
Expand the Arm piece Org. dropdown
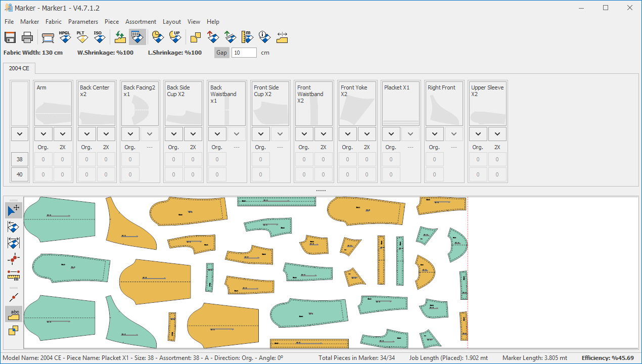pos(43,134)
